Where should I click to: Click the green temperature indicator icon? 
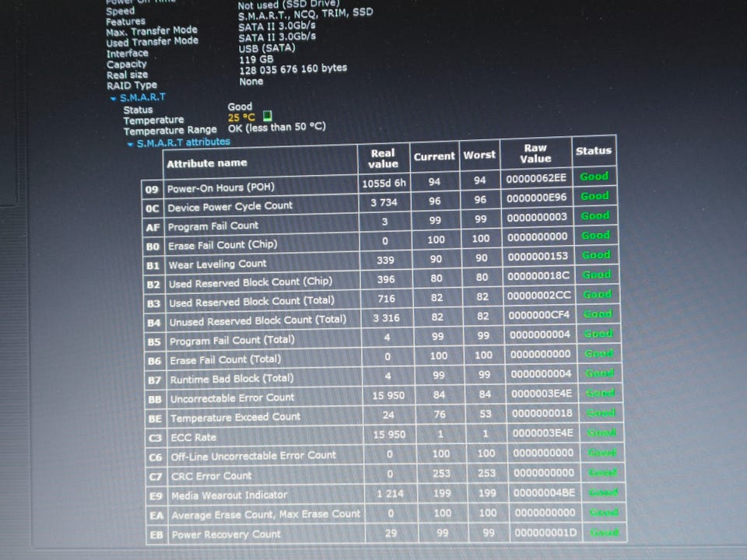pos(267,116)
